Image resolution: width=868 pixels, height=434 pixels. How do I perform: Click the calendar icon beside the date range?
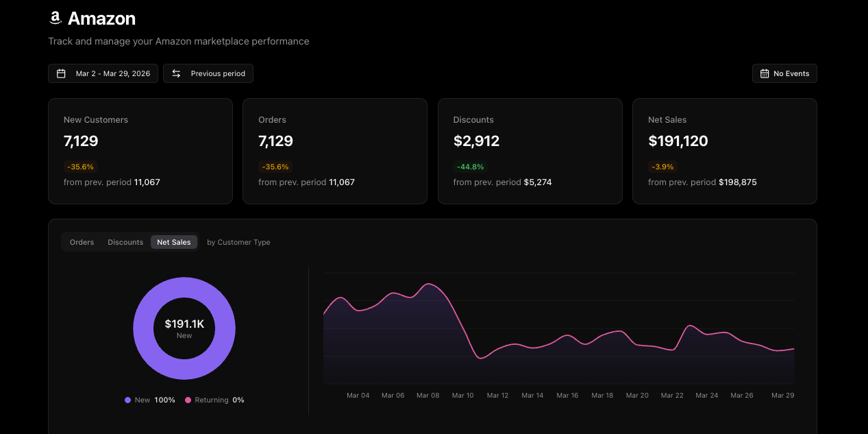pyautogui.click(x=61, y=73)
